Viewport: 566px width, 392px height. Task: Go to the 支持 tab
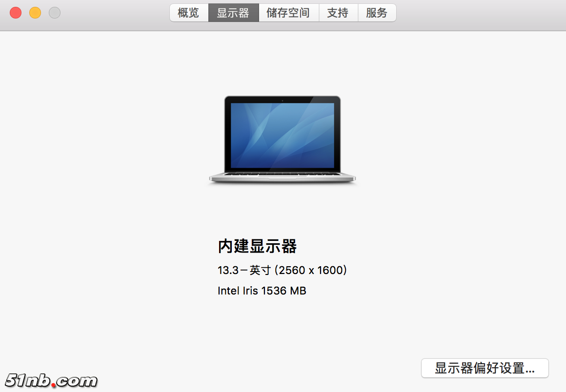pyautogui.click(x=339, y=13)
